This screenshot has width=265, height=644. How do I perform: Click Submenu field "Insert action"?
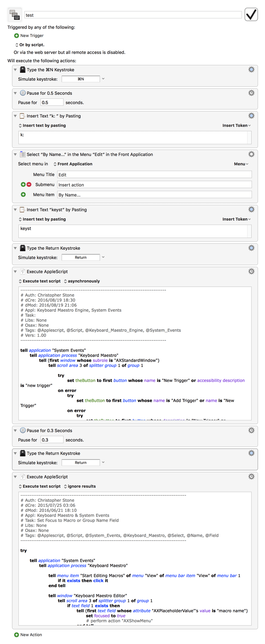[154, 184]
